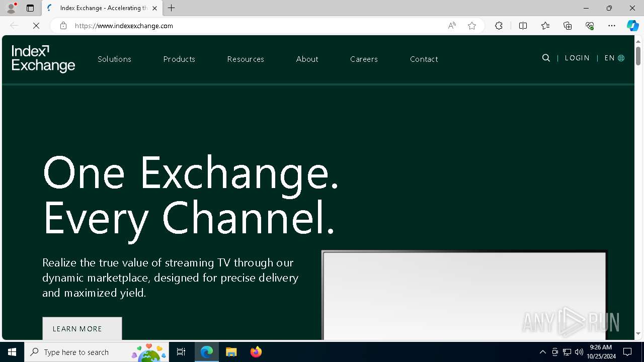Open the notification center
Image resolution: width=644 pixels, height=362 pixels.
(627, 352)
